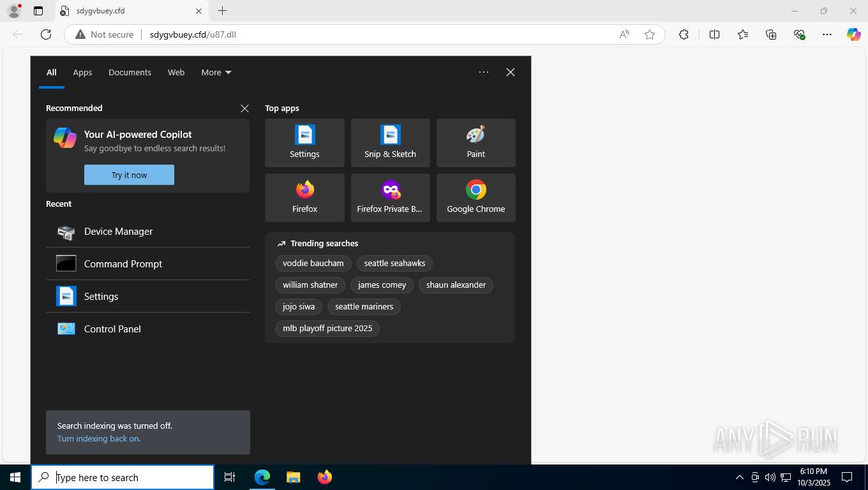Open notification center icon
Screen dimensions: 868x490
847,477
